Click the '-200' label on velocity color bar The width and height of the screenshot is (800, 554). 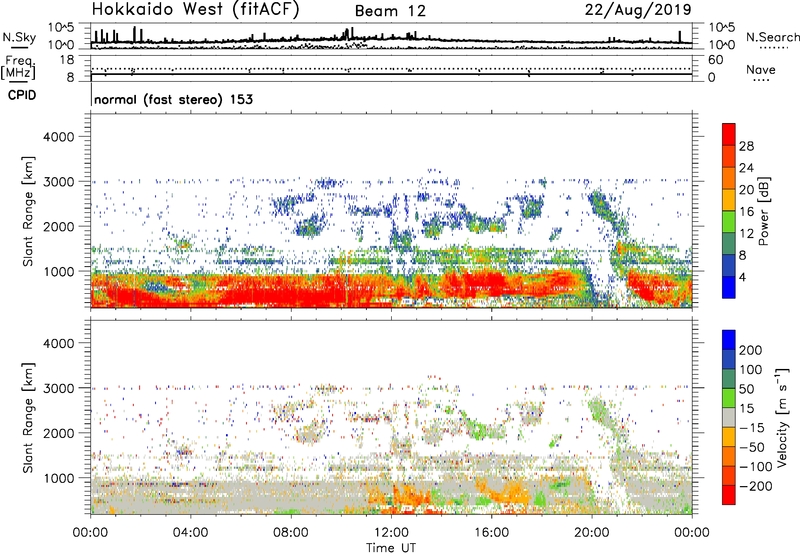[754, 486]
